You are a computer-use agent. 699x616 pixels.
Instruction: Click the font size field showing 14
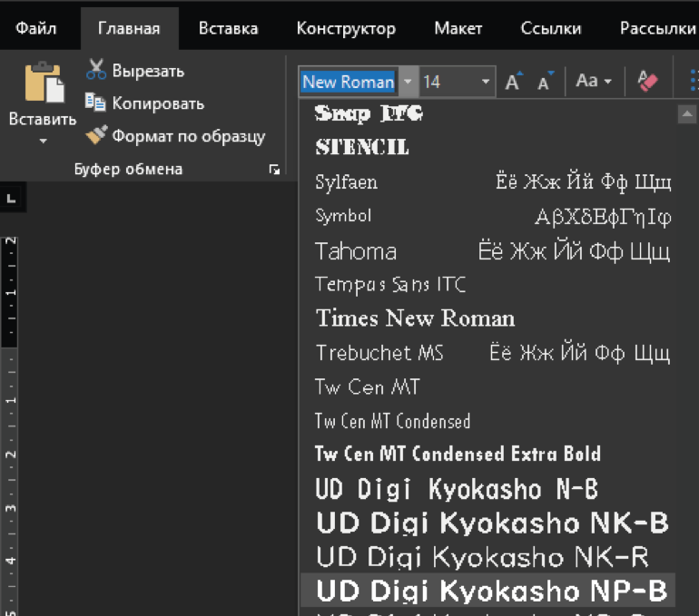[448, 82]
